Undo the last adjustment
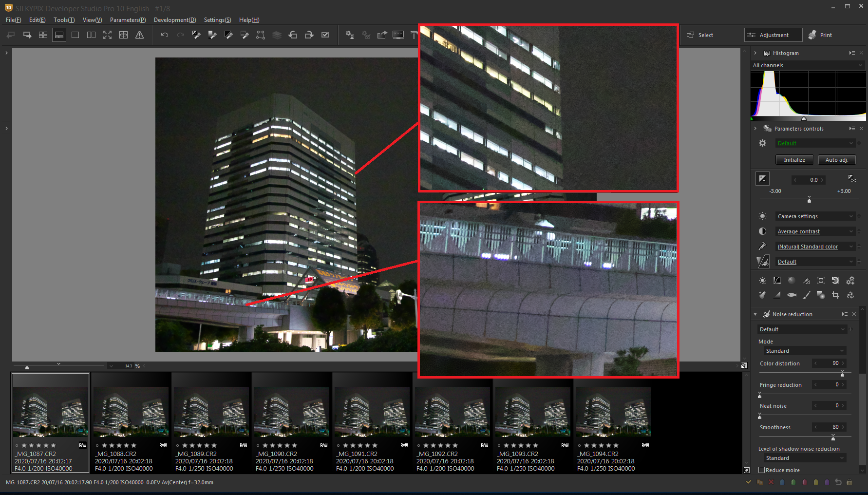 (165, 35)
